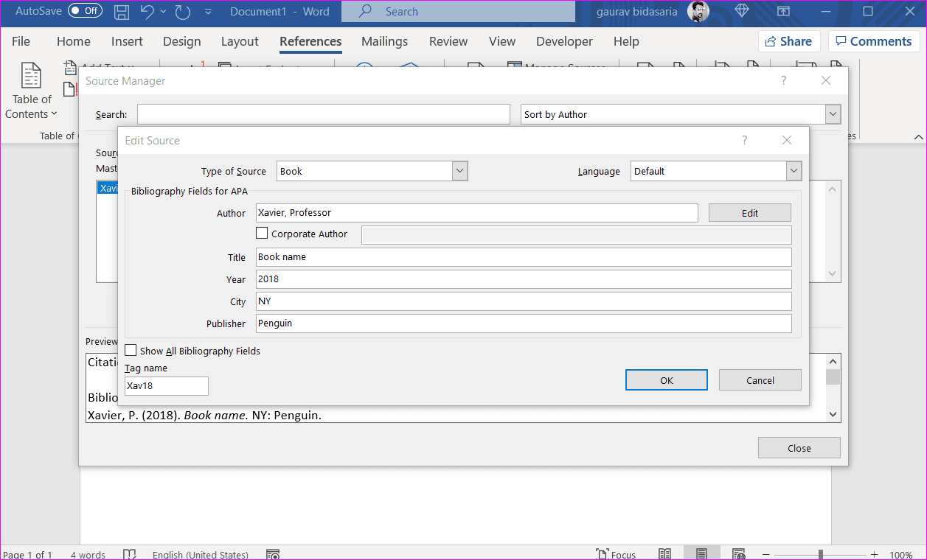
Task: Switch to the Review tab
Action: [x=448, y=41]
